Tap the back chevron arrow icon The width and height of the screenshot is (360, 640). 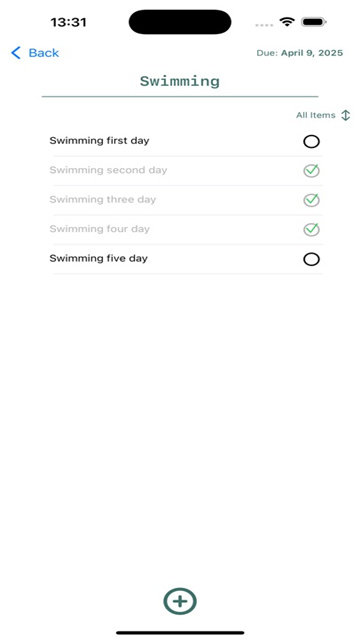click(16, 53)
